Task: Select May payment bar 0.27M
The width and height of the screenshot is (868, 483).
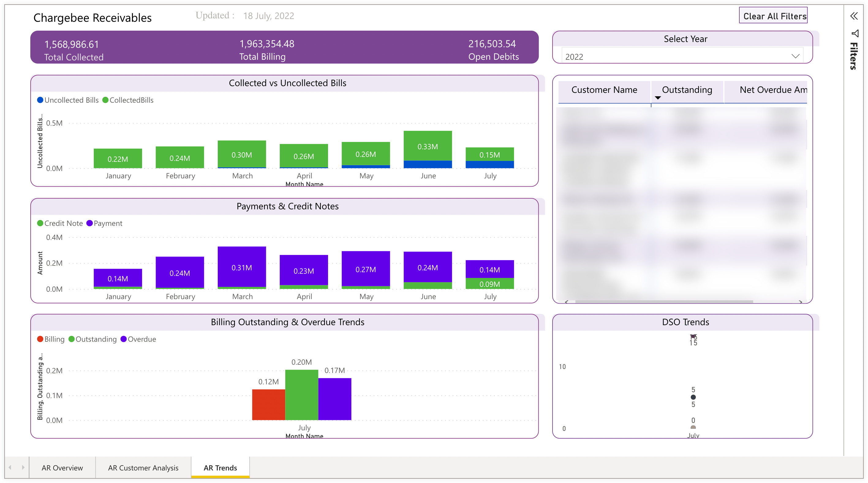Action: click(366, 269)
